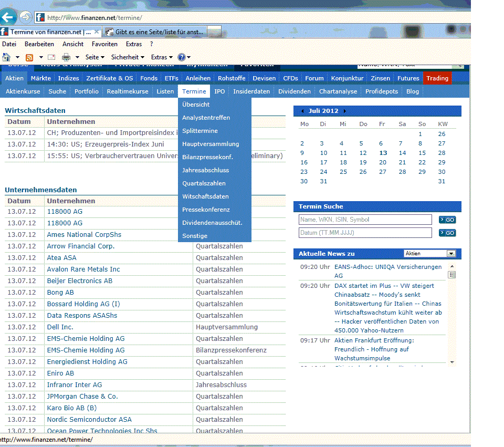Open the Favoriten menu

pos(104,44)
